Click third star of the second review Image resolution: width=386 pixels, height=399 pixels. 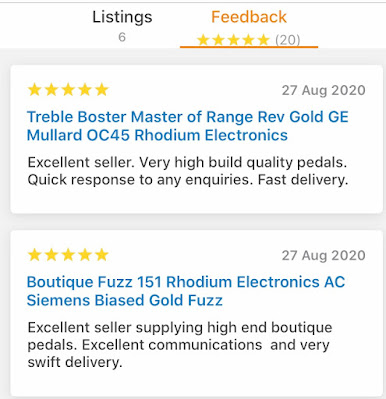pyautogui.click(x=68, y=255)
